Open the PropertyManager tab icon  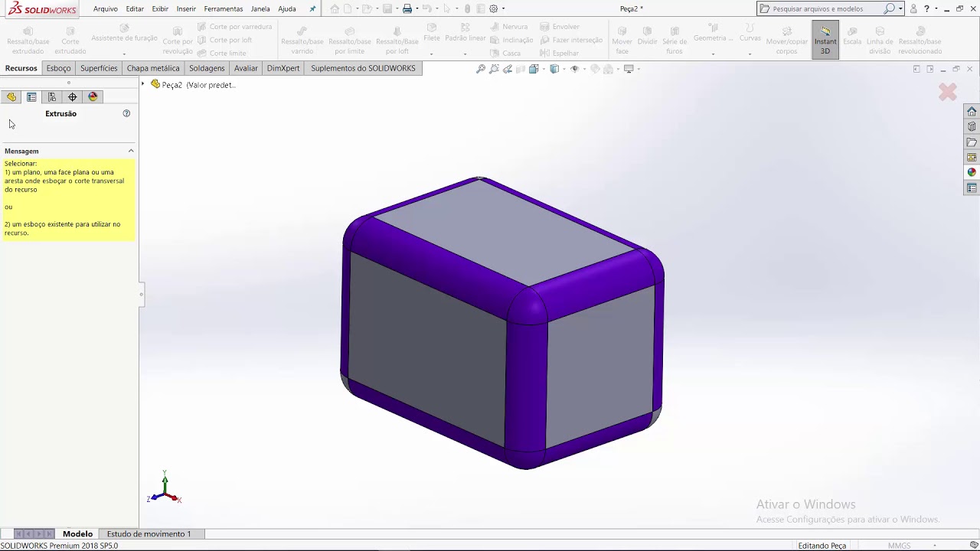(x=31, y=97)
